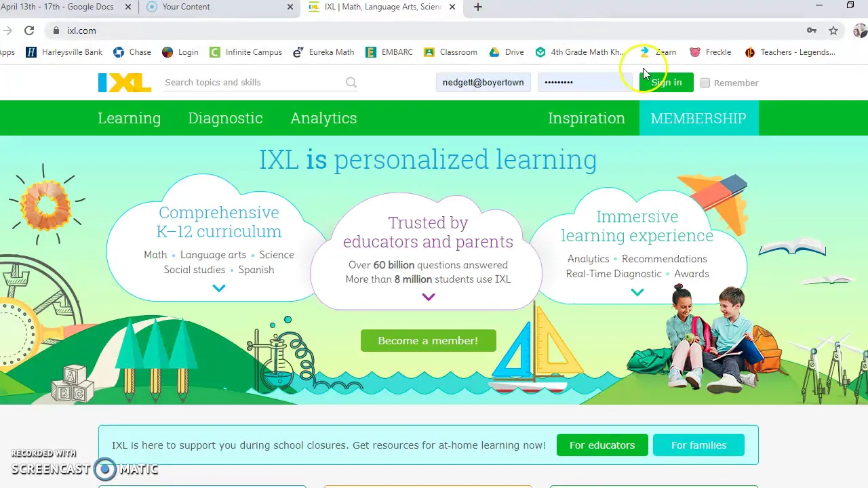Click the Sign in button
Image resolution: width=868 pixels, height=488 pixels.
click(x=667, y=82)
